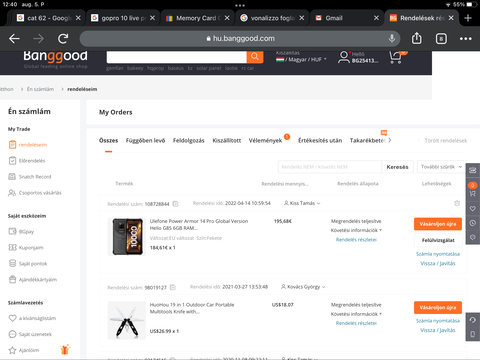Expand more order tabs with chevron arrow
This screenshot has height=360, width=480.
pos(390,140)
